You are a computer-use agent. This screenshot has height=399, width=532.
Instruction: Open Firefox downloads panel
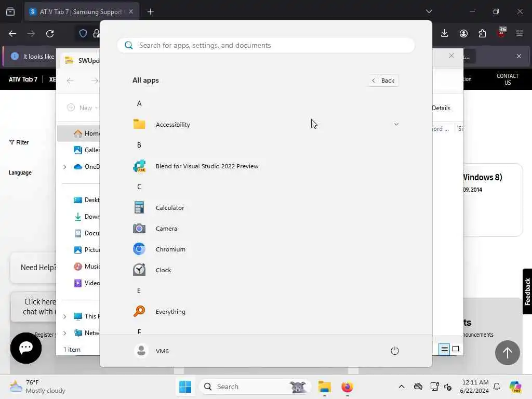coord(445,33)
